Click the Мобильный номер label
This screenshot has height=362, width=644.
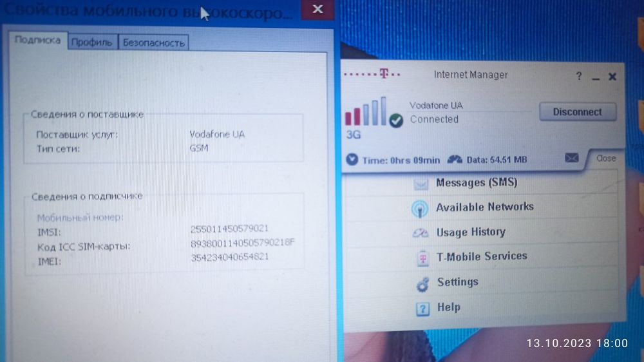80,217
